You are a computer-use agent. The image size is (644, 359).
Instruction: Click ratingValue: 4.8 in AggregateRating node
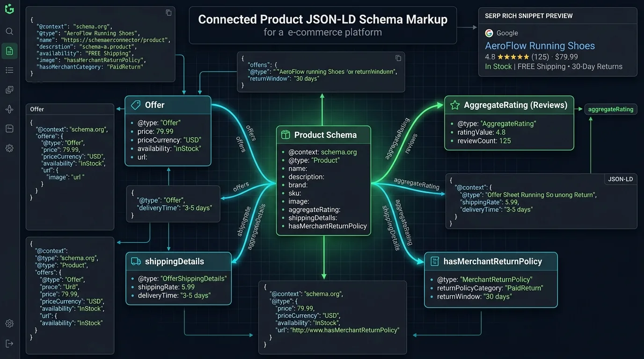click(482, 132)
